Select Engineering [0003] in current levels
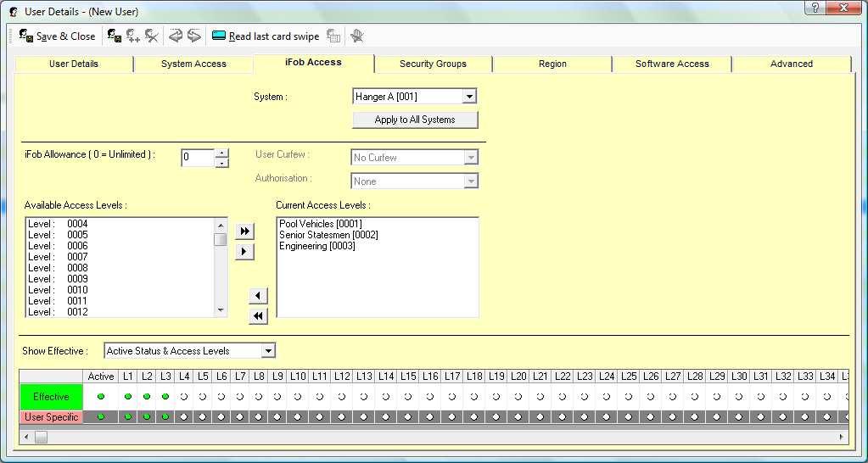The width and height of the screenshot is (868, 463). click(317, 246)
